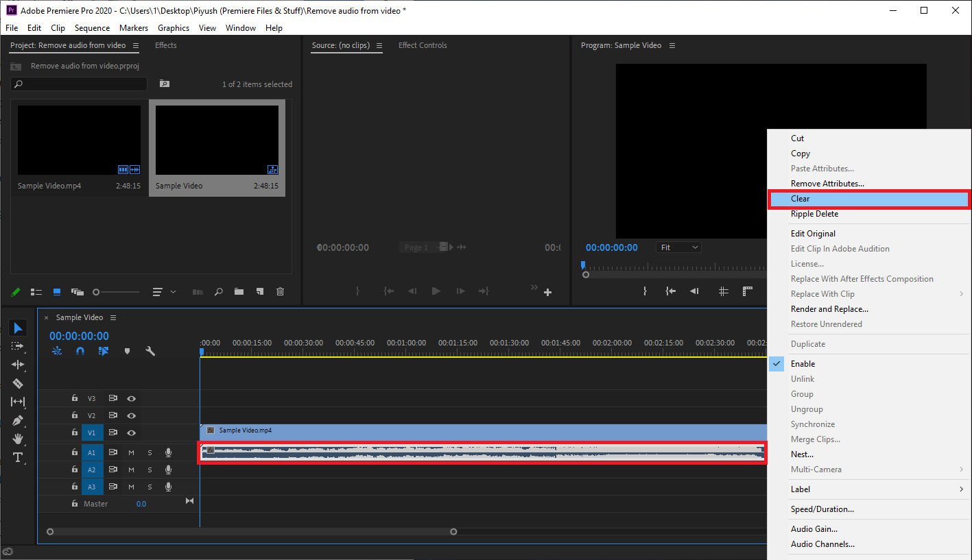Select the Sample Video.mp4 thumbnail
This screenshot has height=560, width=972.
pos(79,141)
